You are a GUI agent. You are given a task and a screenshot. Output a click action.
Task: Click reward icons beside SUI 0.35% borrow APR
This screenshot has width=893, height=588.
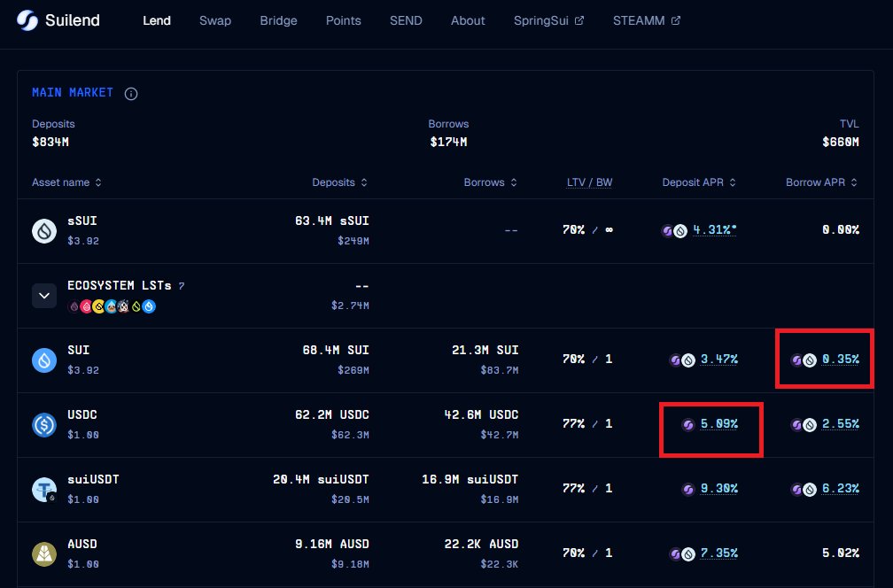click(x=804, y=360)
